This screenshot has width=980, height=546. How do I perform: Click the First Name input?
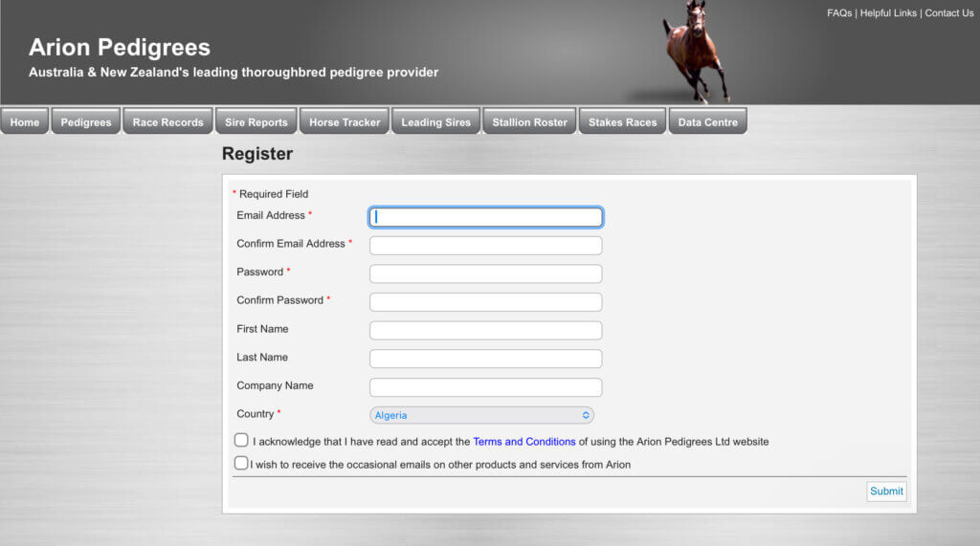click(485, 331)
